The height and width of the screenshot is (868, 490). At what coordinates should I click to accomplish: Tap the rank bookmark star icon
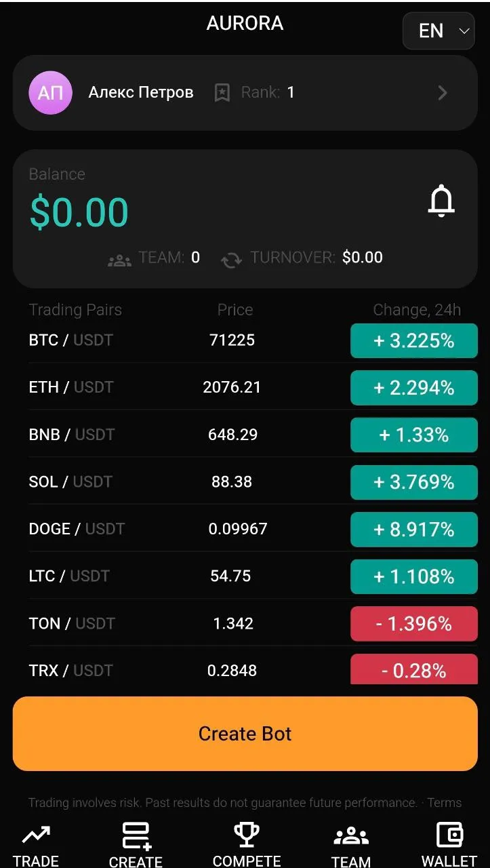coord(222,93)
